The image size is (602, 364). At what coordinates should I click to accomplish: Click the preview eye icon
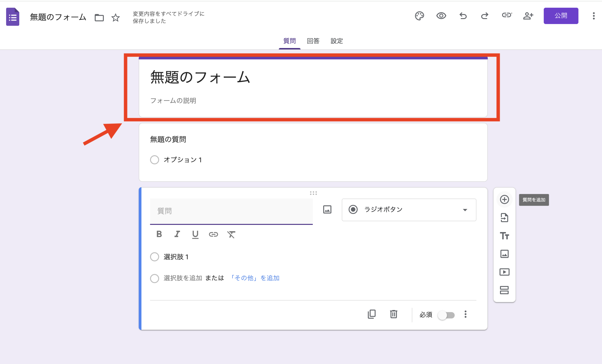(x=441, y=16)
